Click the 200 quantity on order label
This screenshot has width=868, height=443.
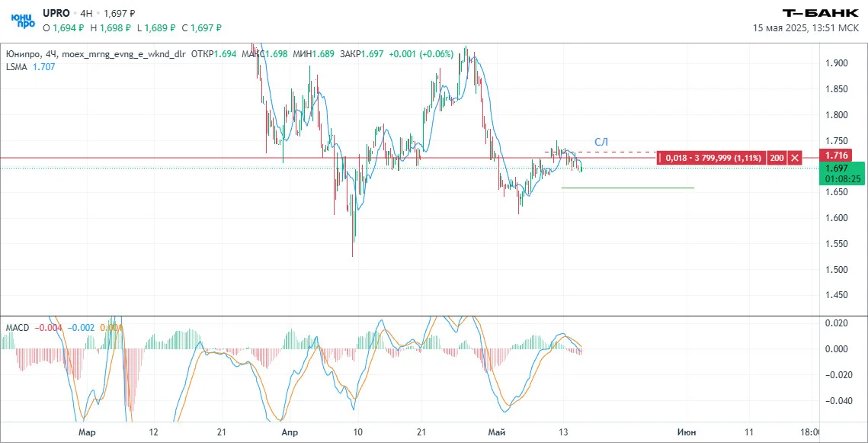[777, 158]
